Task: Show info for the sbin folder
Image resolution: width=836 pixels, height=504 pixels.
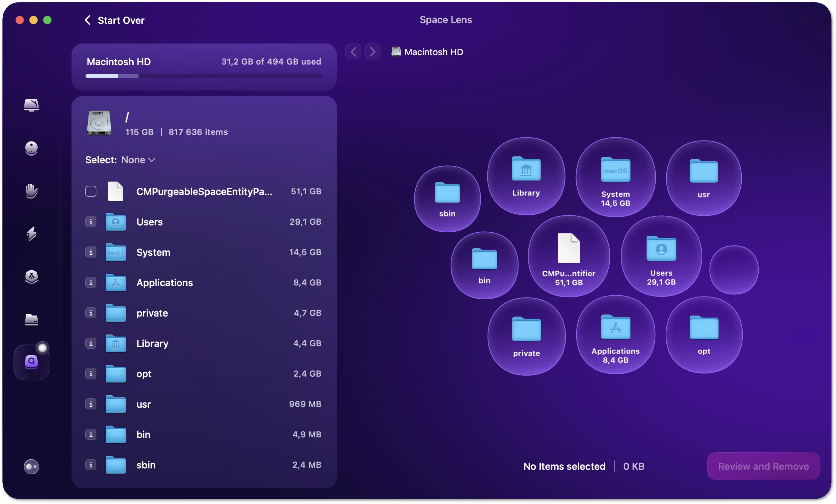Action: point(91,465)
